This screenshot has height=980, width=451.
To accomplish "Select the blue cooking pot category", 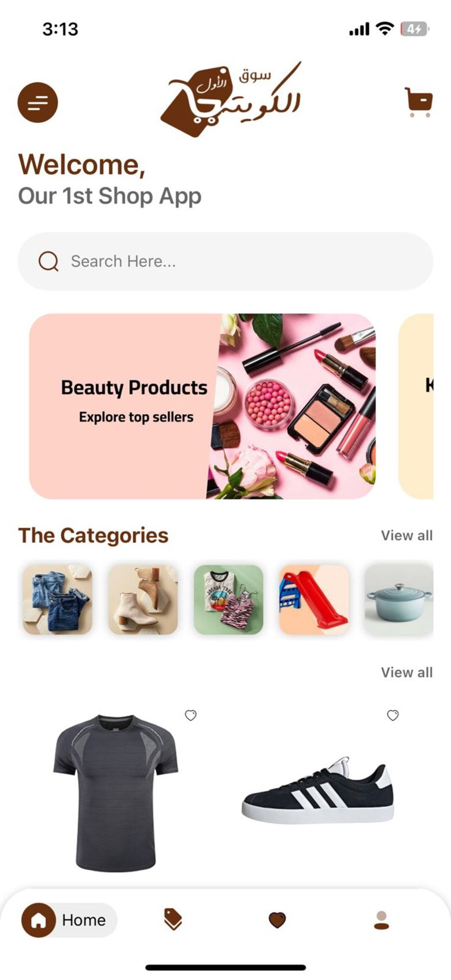I will pos(399,600).
